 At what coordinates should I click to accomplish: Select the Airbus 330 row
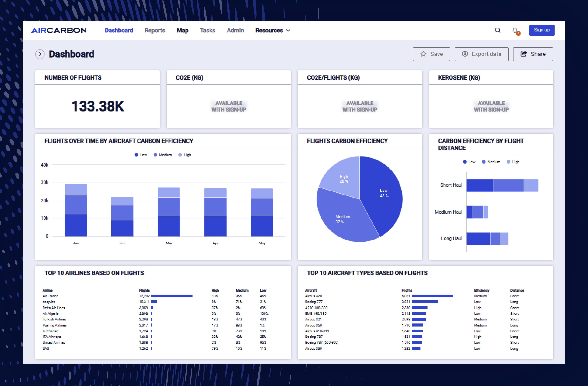pos(415,348)
